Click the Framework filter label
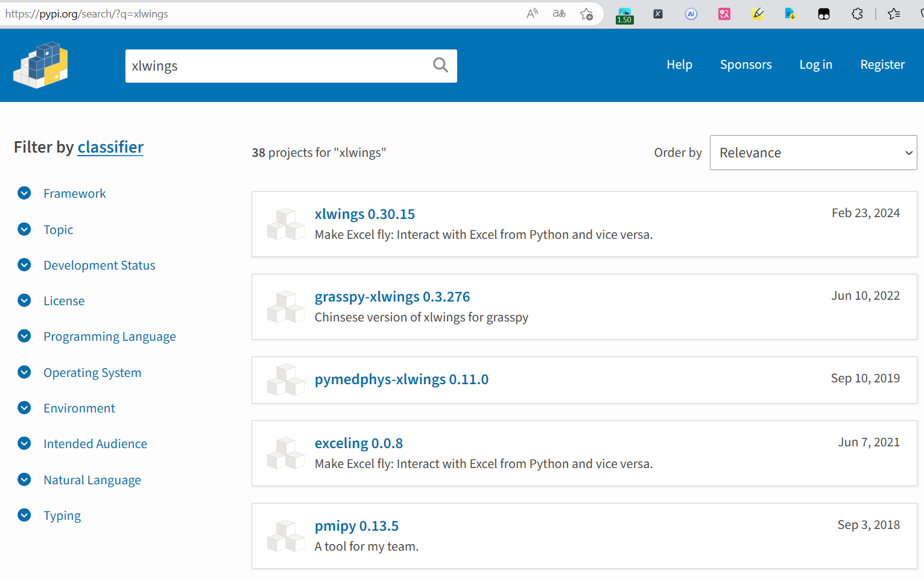The width and height of the screenshot is (924, 579). tap(75, 194)
